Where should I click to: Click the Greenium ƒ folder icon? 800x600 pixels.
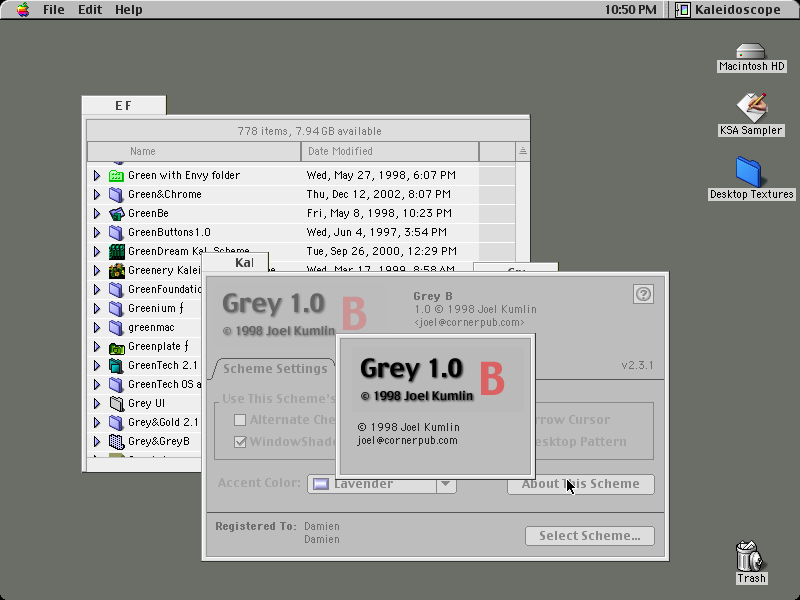tap(116, 309)
